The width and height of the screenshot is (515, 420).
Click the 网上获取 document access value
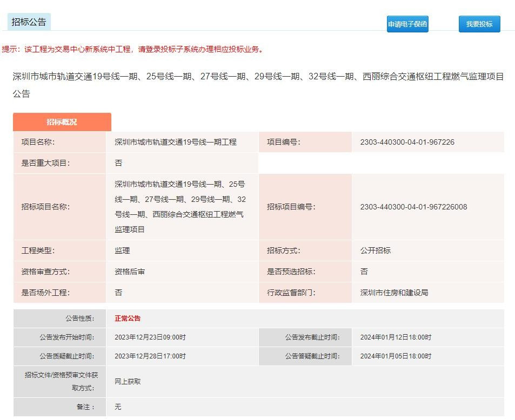(x=128, y=382)
